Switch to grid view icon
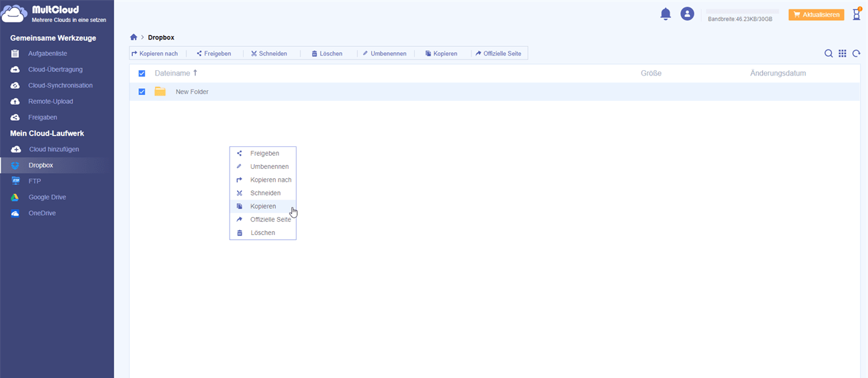The image size is (868, 378). coord(843,53)
